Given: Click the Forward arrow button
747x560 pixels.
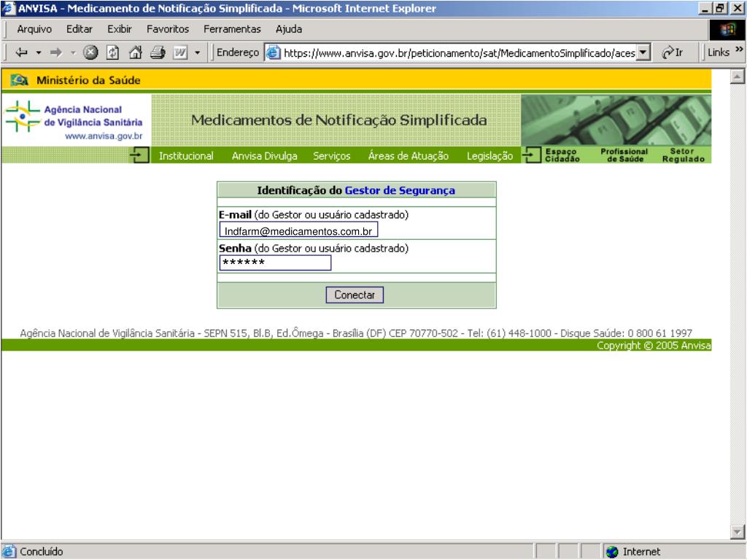Looking at the screenshot, I should (x=56, y=52).
